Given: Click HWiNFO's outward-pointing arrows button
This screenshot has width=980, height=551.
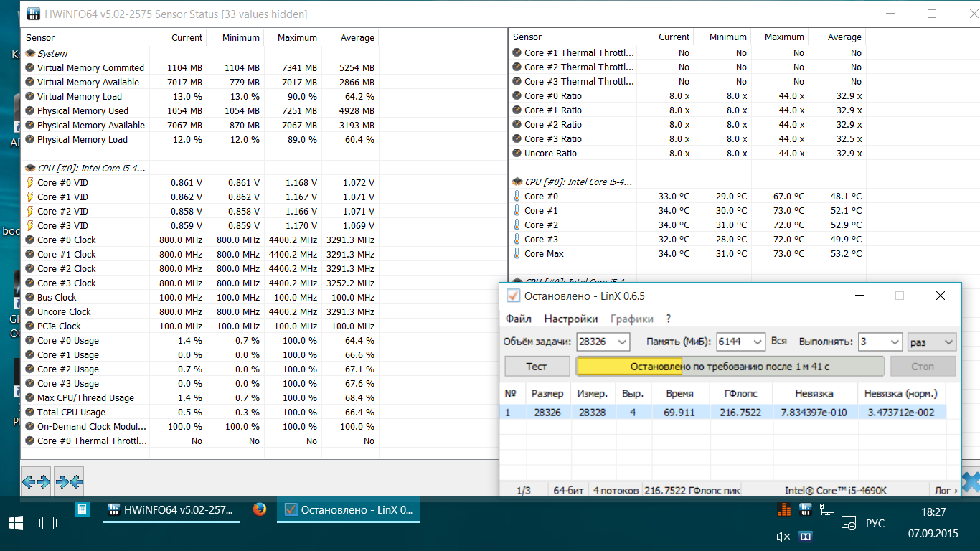Looking at the screenshot, I should tap(36, 481).
